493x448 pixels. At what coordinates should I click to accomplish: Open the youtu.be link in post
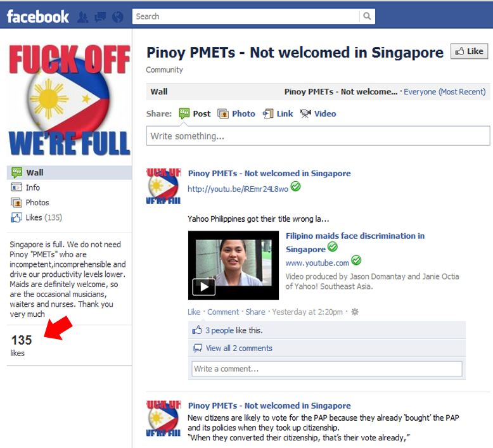click(238, 189)
